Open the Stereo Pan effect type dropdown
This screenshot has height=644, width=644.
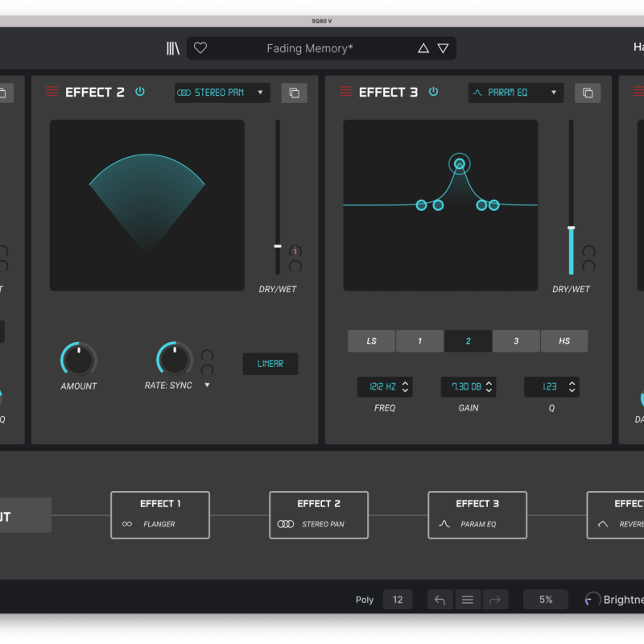coord(222,93)
